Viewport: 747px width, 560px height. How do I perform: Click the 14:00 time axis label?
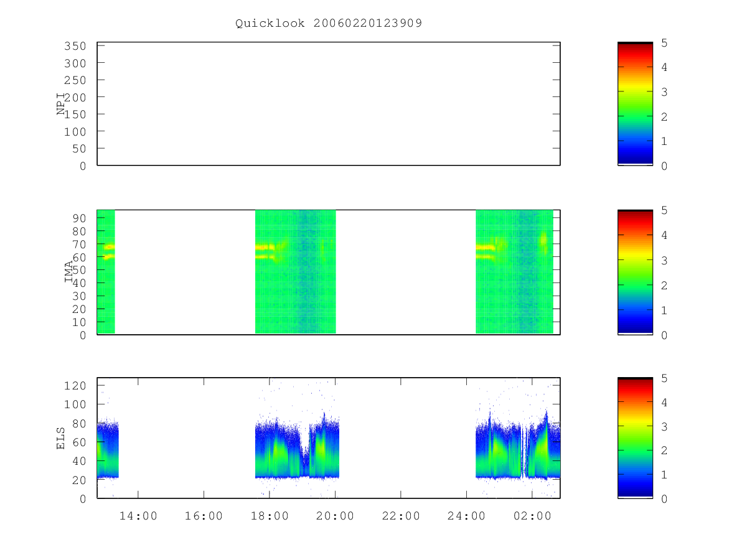pyautogui.click(x=138, y=516)
